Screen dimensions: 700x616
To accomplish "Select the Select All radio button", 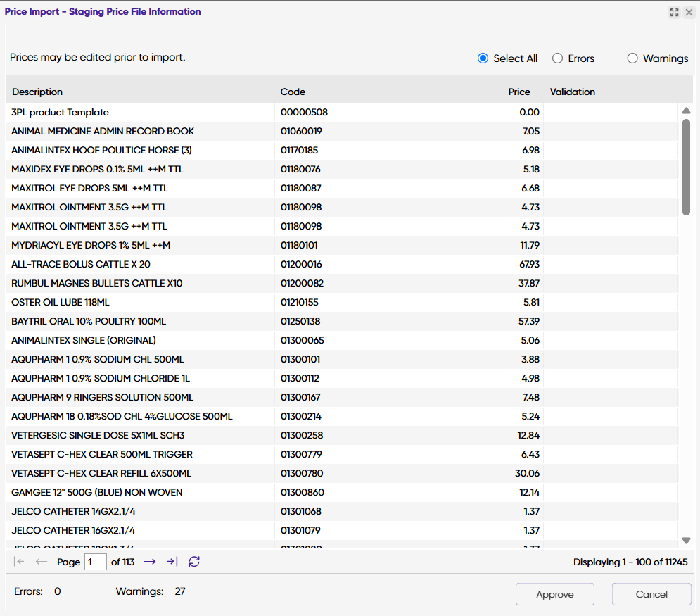I will coord(483,58).
